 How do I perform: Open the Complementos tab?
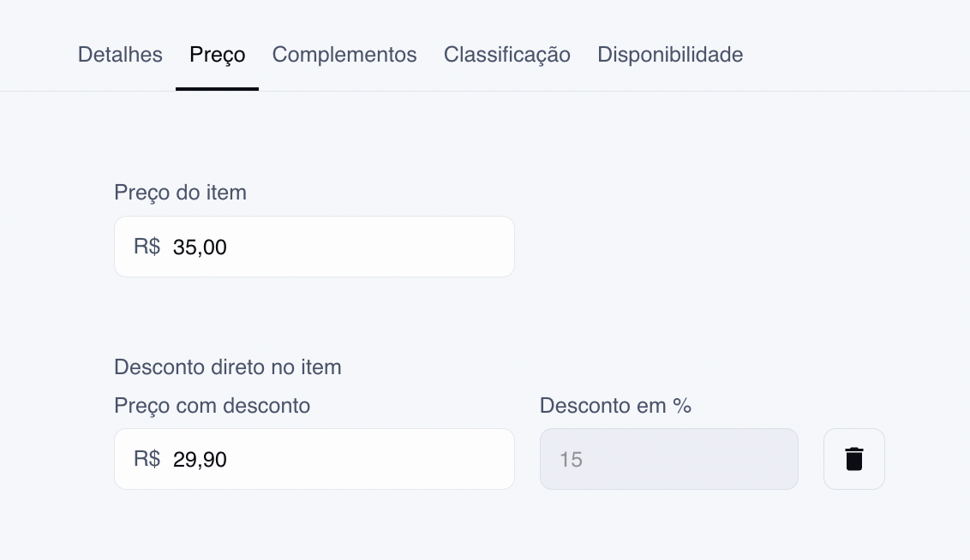(344, 55)
